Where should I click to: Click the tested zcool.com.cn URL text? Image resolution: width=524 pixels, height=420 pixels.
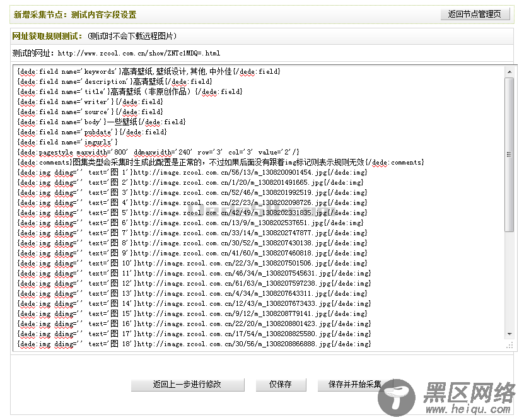click(139, 53)
